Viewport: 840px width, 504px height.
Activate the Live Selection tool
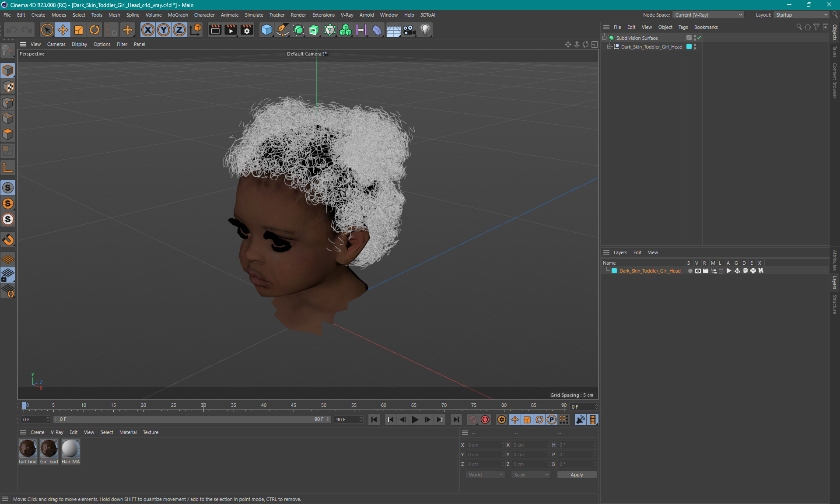[x=47, y=30]
